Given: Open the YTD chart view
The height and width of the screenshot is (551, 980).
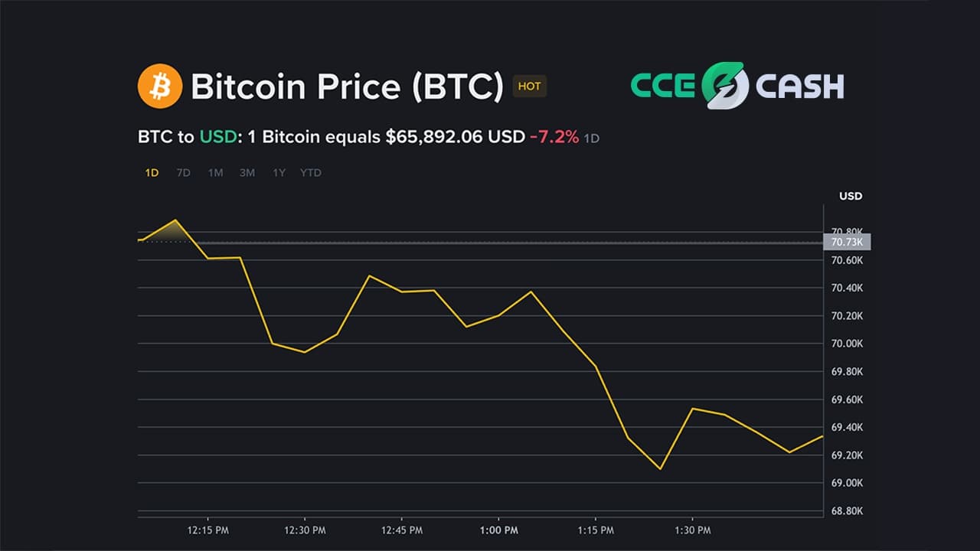Looking at the screenshot, I should [x=311, y=173].
